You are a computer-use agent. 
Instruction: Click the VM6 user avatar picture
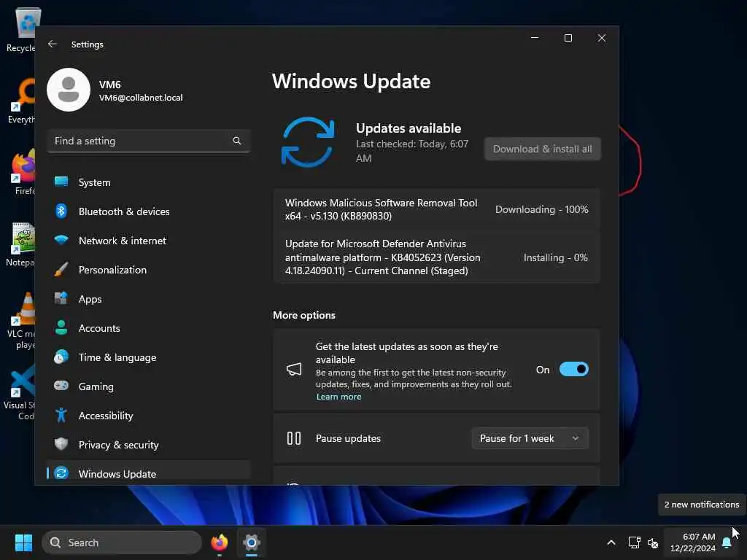pos(69,90)
